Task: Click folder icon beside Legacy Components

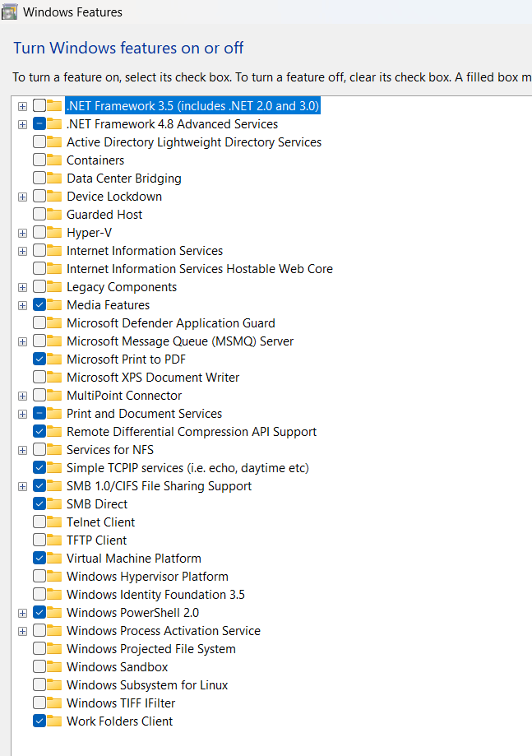Action: click(54, 287)
